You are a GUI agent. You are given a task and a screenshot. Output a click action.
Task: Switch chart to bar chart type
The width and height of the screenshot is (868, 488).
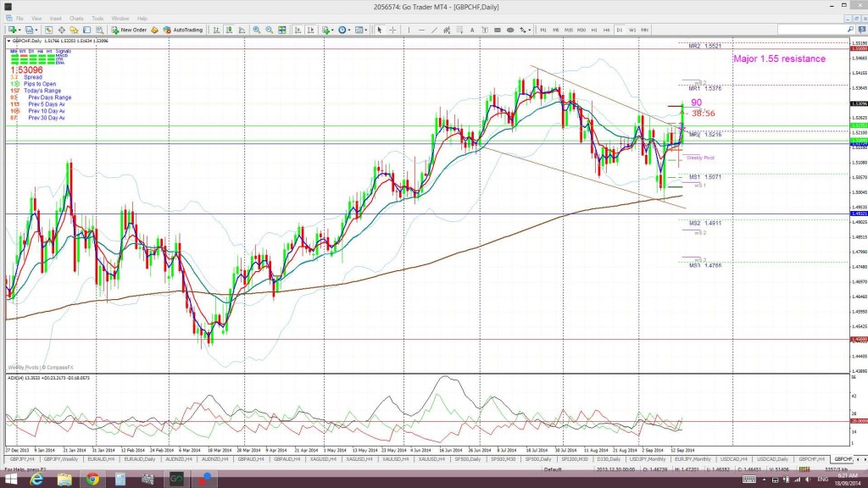coord(216,30)
